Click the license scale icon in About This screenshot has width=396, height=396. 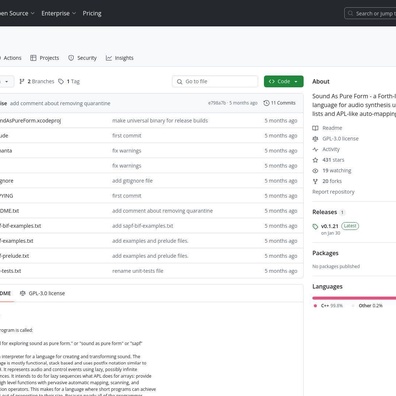315,139
